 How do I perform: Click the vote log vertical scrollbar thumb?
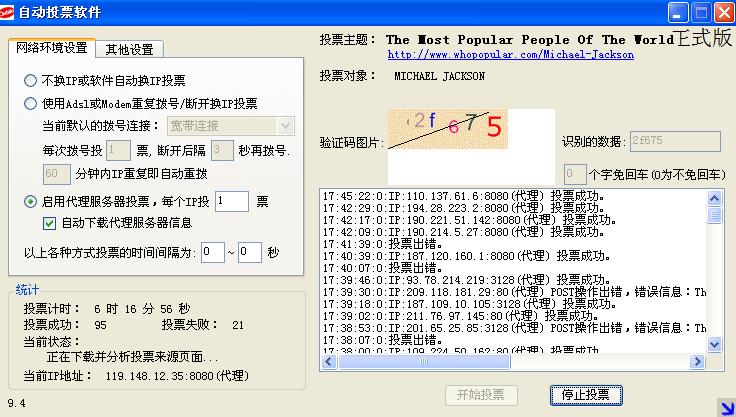[x=715, y=214]
